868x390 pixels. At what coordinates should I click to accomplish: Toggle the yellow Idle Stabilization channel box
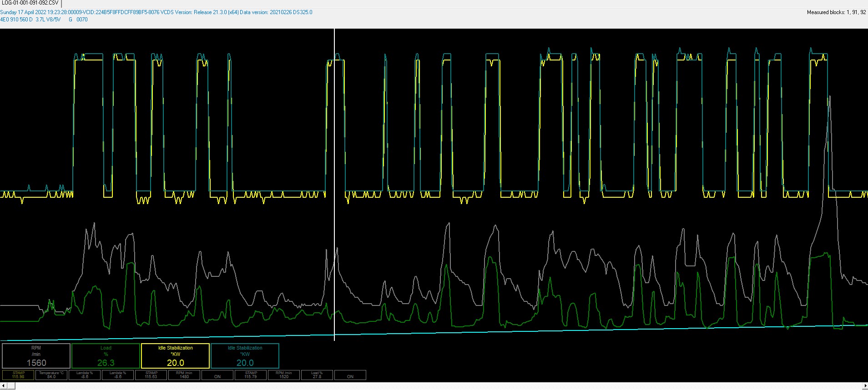[x=175, y=355]
